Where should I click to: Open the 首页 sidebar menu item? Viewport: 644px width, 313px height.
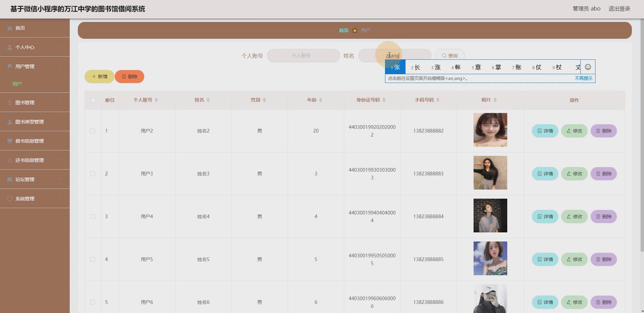click(35, 28)
